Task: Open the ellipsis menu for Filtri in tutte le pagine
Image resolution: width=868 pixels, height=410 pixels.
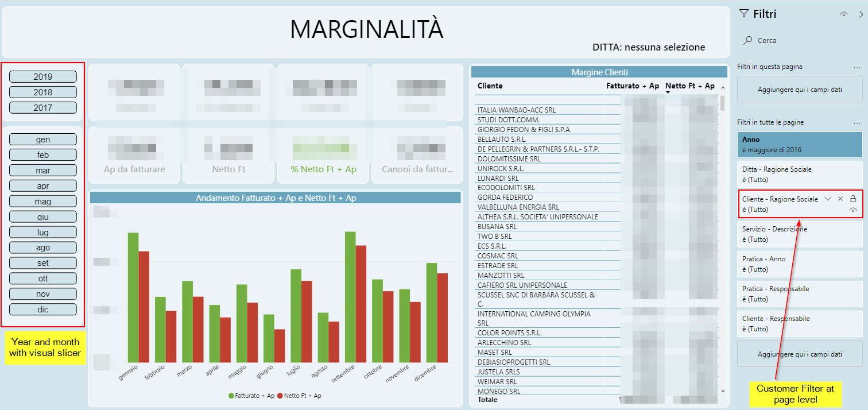Action: coord(857,122)
